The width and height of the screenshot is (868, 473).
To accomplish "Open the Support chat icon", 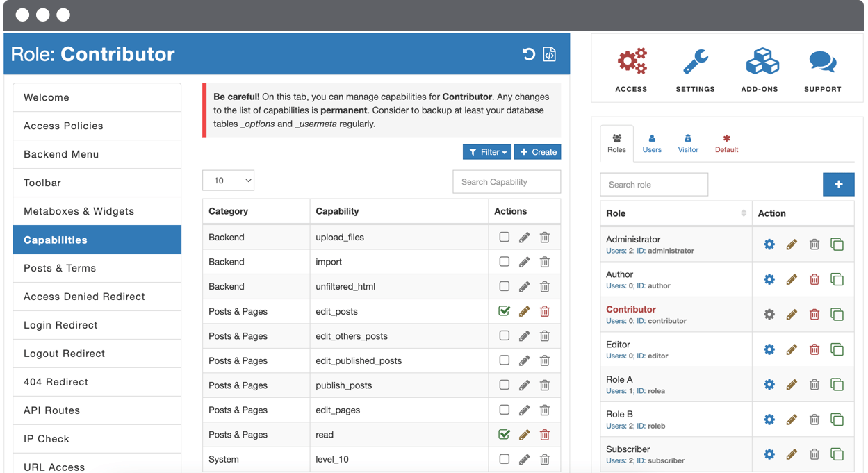I will coord(822,63).
